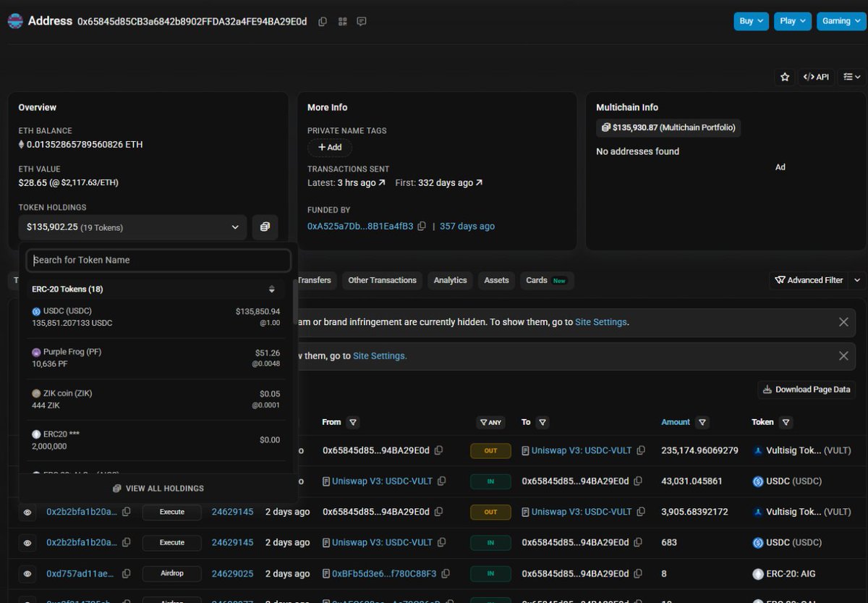This screenshot has height=603, width=868.
Task: Copy the Funded By address 0xA525a7Db...8B1Ea4fB3
Action: pos(422,227)
